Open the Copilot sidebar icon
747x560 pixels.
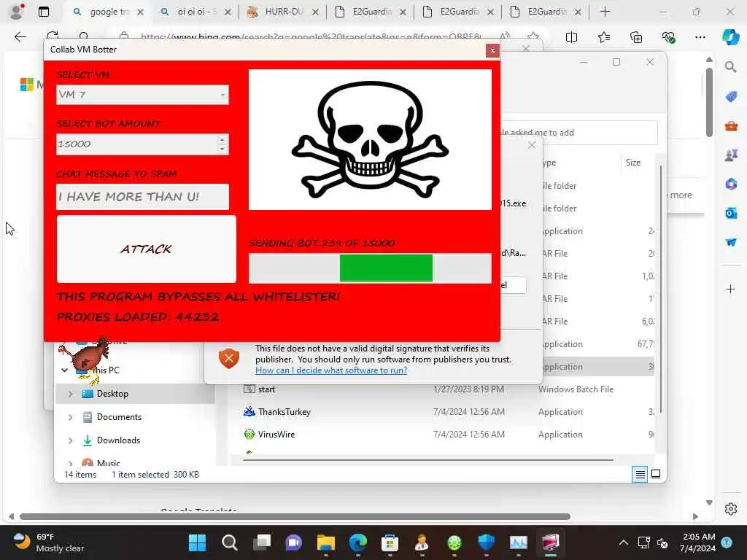pos(731,37)
